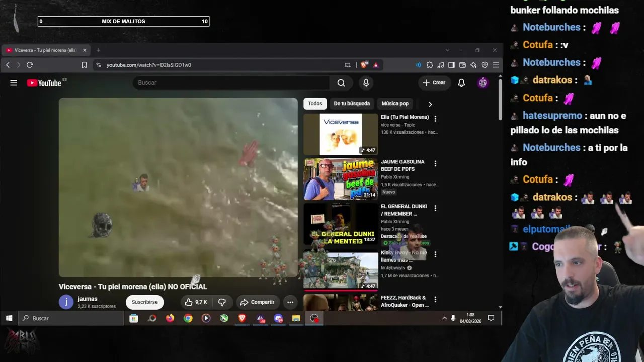This screenshot has height=362, width=644.
Task: Click the YouTube search field
Action: [231, 83]
